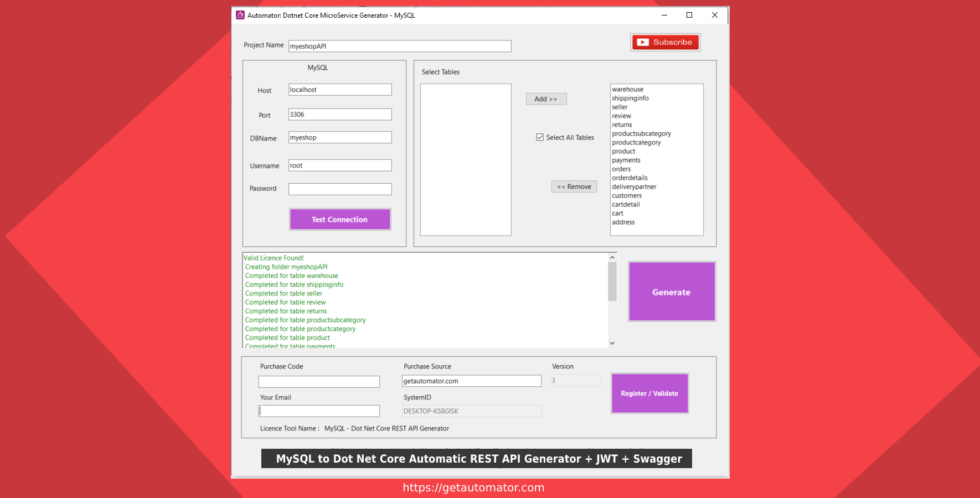Click the Register / Validate button
980x498 pixels.
649,393
